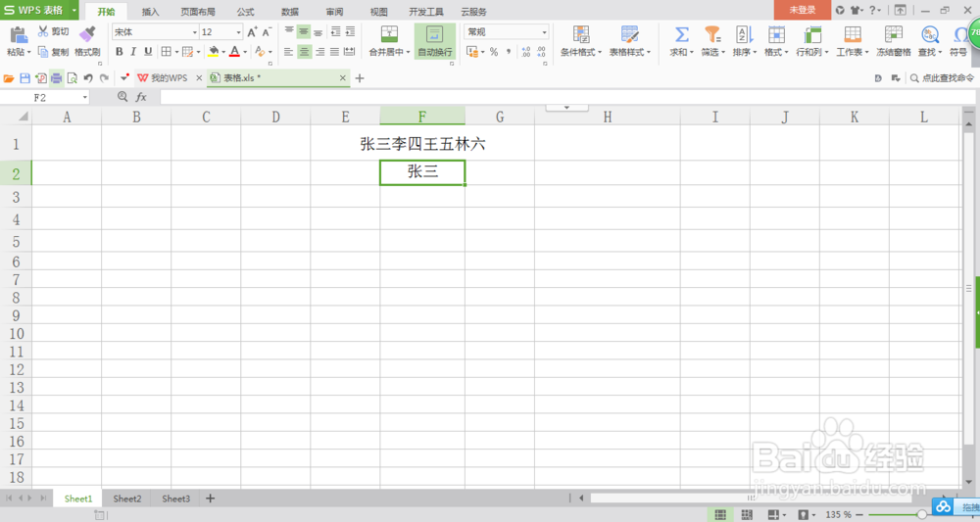Add a new sheet with plus button
The height and width of the screenshot is (522, 980).
pyautogui.click(x=210, y=498)
